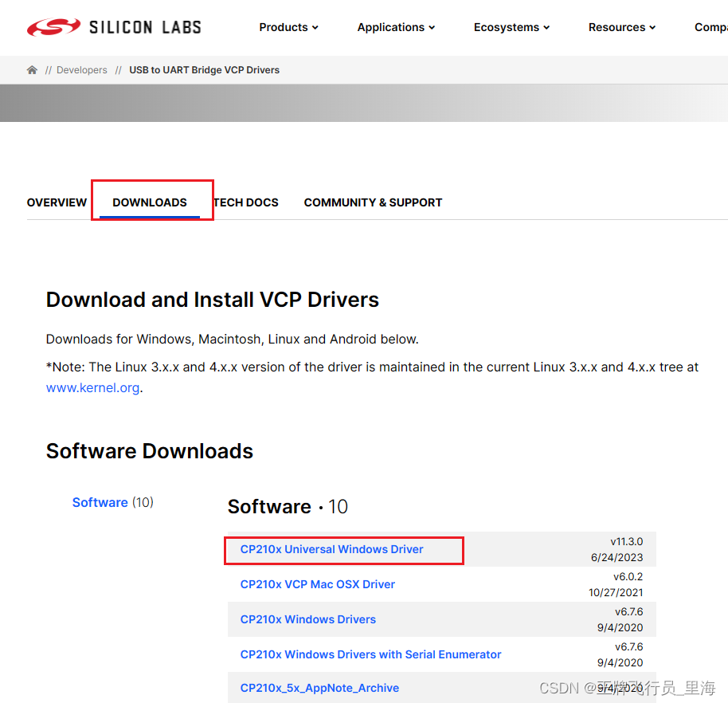Expand the Applications menu
This screenshot has width=728, height=703.
(x=396, y=27)
